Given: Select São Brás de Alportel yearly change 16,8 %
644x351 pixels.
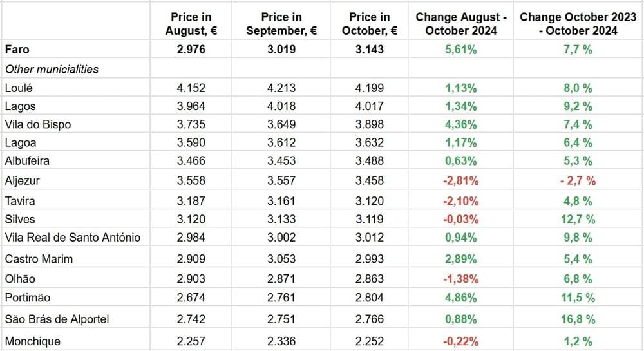Looking at the screenshot, I should click(x=578, y=319).
